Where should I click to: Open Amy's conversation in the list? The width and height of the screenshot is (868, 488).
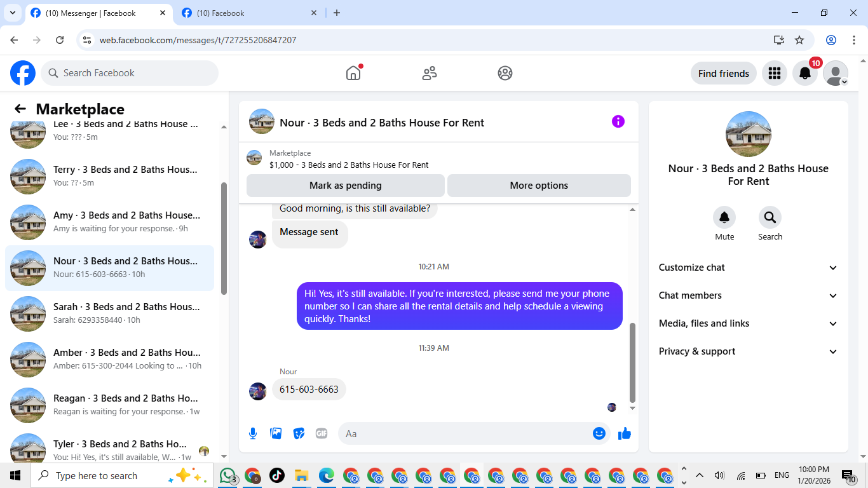tap(109, 222)
